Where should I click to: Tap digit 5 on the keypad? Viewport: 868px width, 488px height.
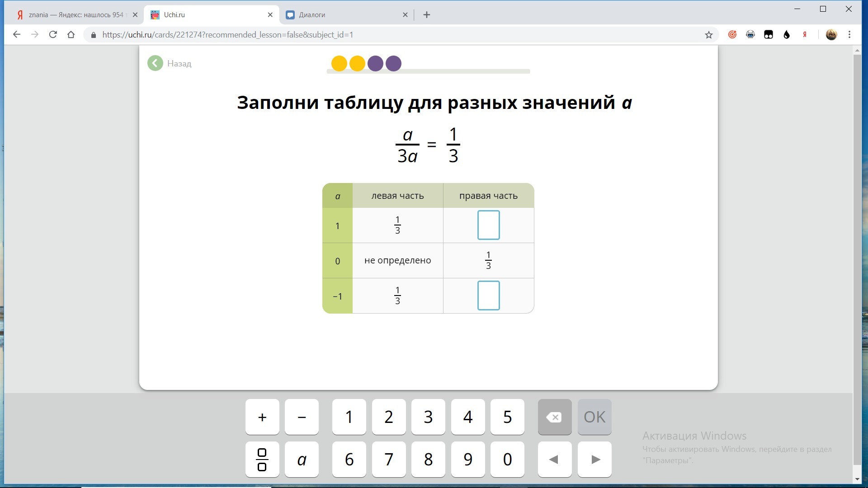507,417
